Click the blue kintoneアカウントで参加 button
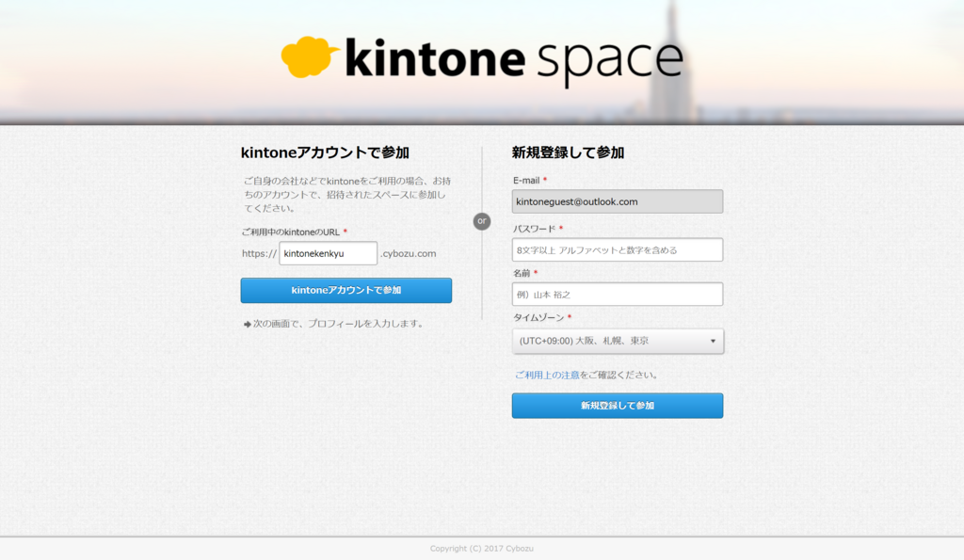Image resolution: width=964 pixels, height=560 pixels. coord(346,290)
